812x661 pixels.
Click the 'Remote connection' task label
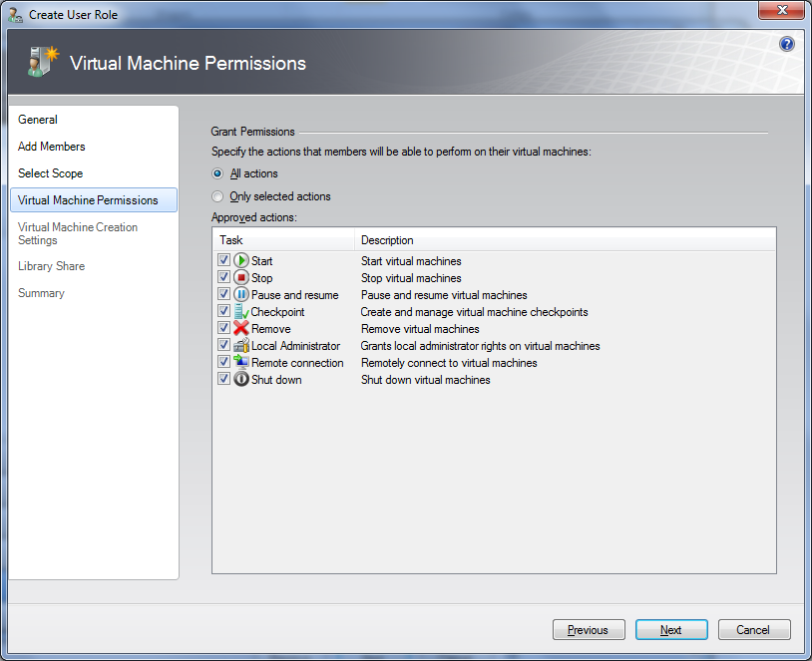(297, 363)
